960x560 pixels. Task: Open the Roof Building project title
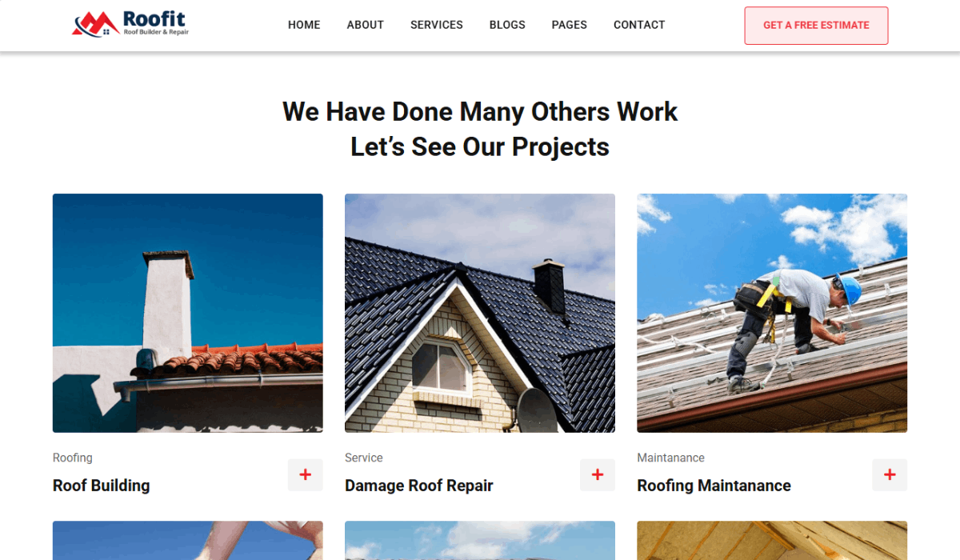pyautogui.click(x=102, y=486)
